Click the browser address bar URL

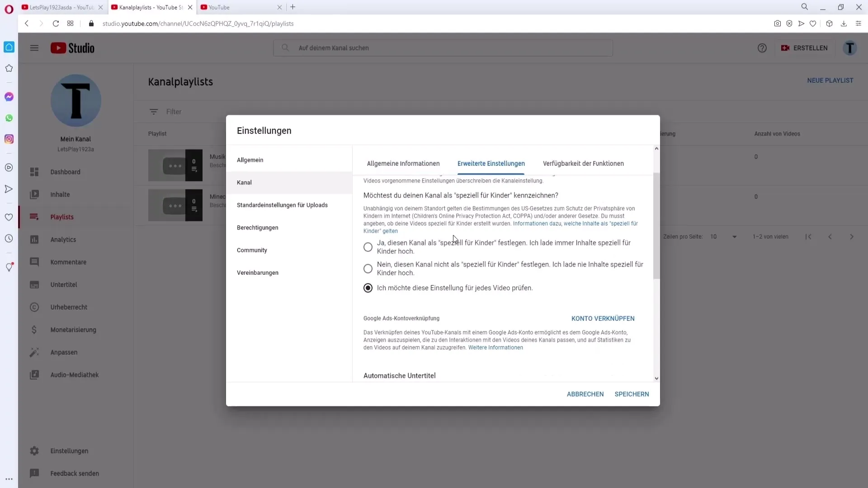click(x=198, y=23)
